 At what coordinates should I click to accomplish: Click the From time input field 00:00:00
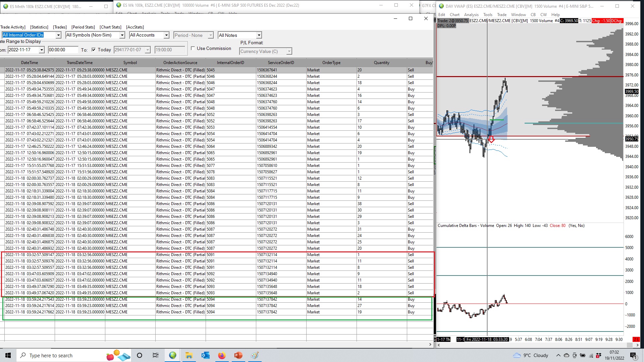[63, 50]
